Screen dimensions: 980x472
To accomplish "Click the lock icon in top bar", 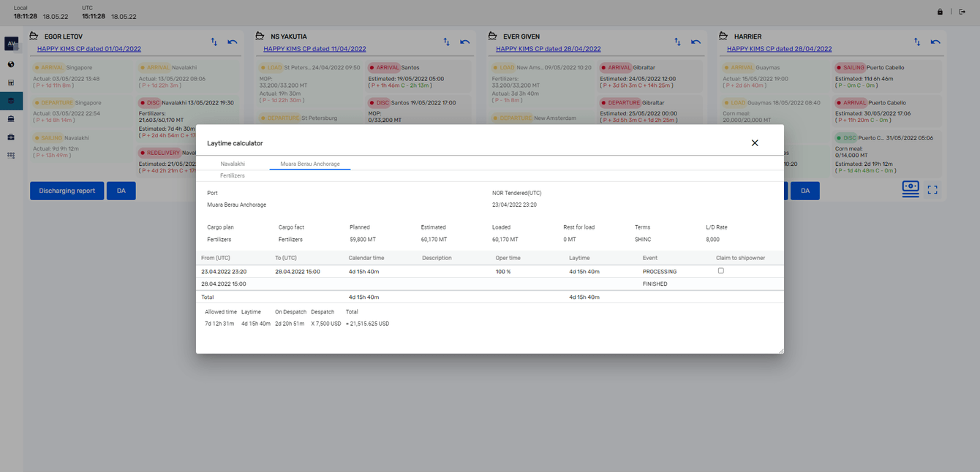I will 940,12.
